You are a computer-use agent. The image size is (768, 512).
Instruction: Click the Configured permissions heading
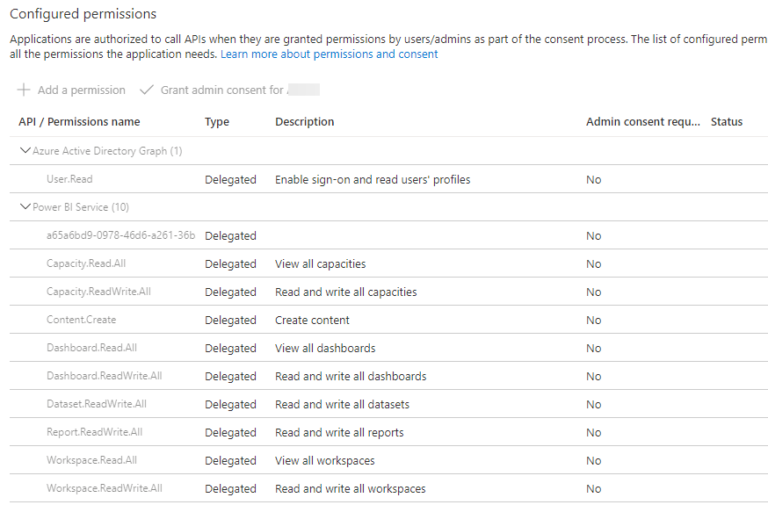[83, 14]
